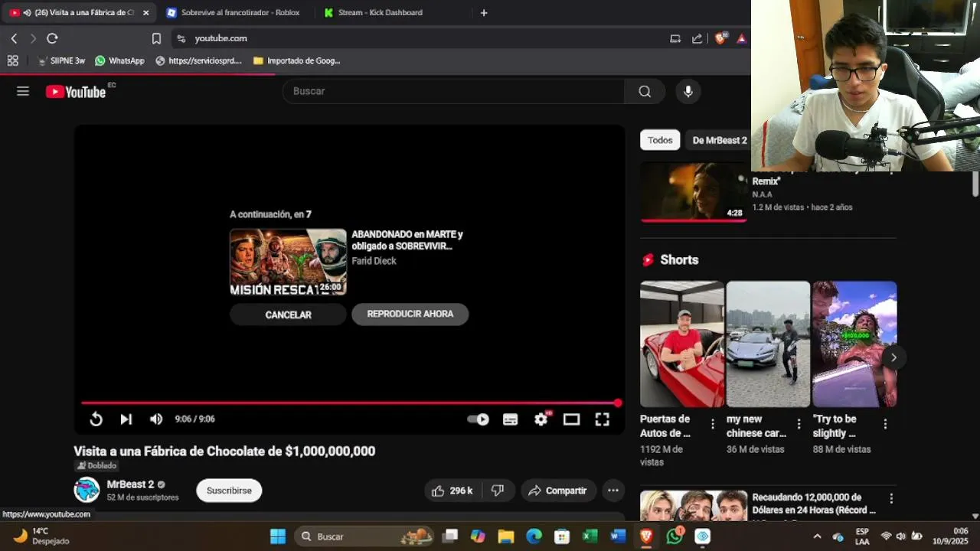
Task: Open options for Recaudando 12,000,000 video
Action: 891,498
